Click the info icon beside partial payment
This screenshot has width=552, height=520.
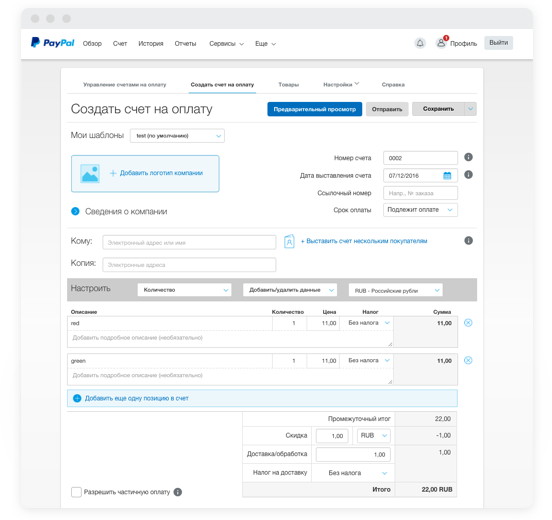178,492
